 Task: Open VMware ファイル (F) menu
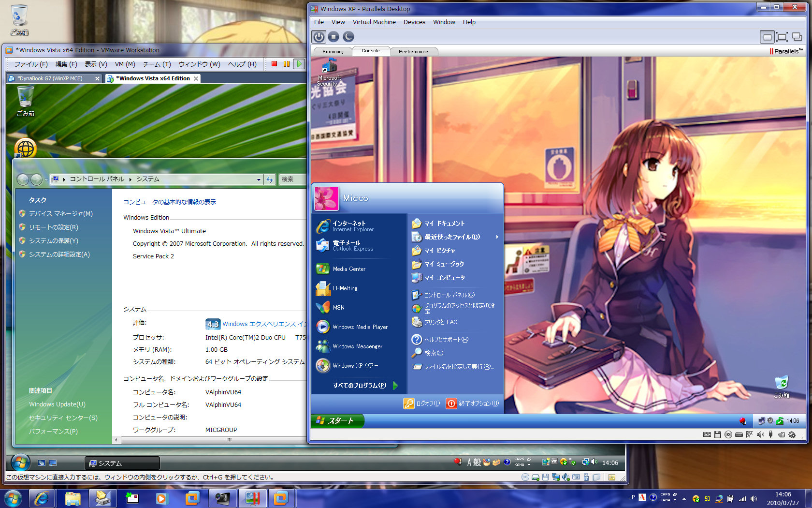(x=31, y=64)
